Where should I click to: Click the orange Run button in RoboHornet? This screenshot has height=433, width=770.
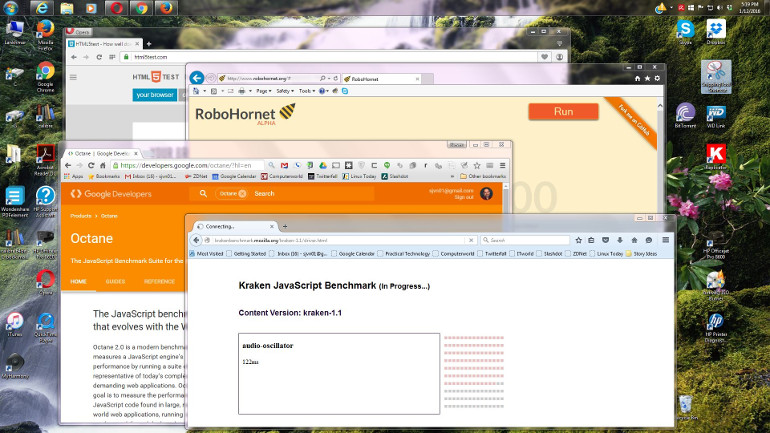(x=563, y=111)
